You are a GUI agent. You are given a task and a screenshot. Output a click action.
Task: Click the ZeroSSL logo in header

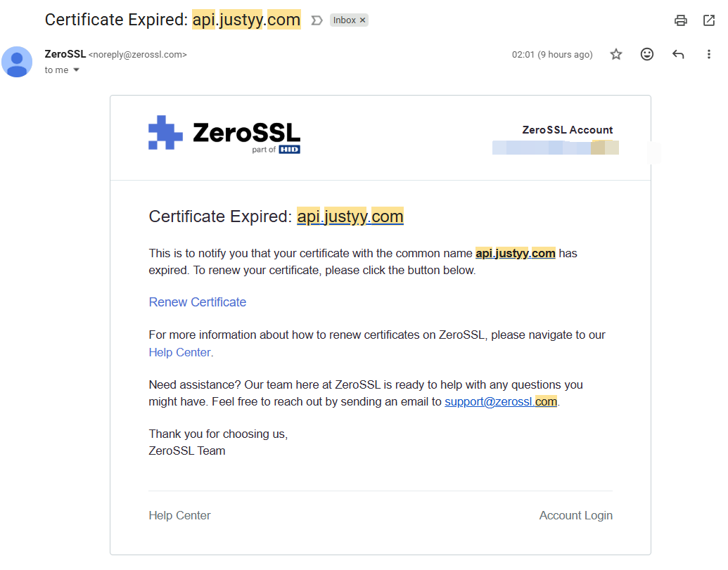tap(224, 134)
